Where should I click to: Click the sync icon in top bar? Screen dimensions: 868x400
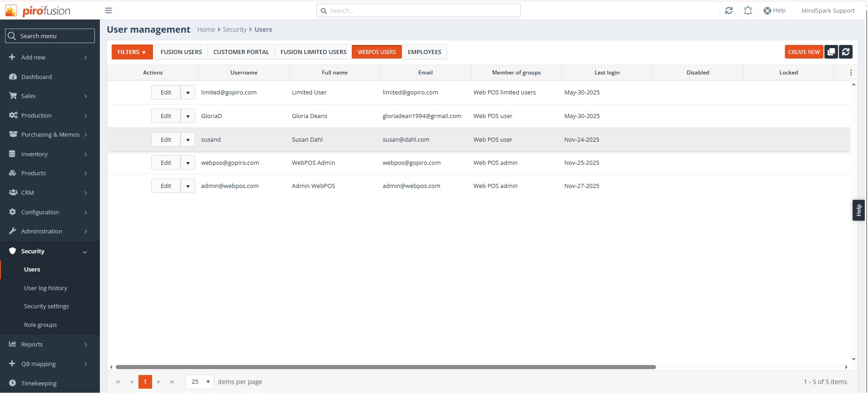point(729,10)
